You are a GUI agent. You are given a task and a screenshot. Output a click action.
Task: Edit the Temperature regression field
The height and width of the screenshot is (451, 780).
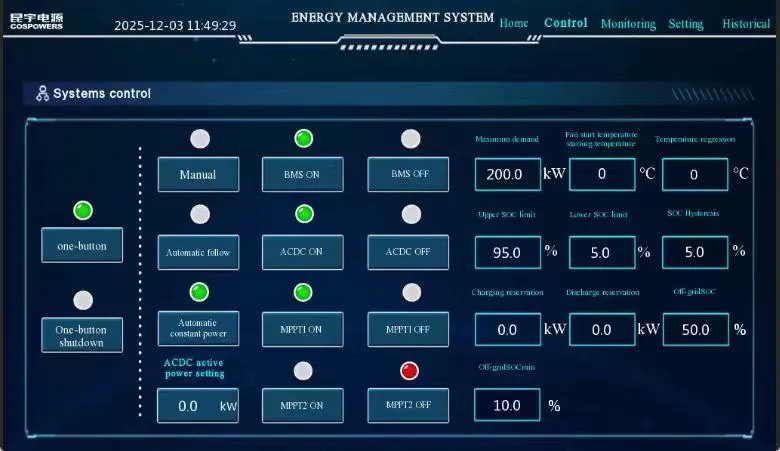695,175
